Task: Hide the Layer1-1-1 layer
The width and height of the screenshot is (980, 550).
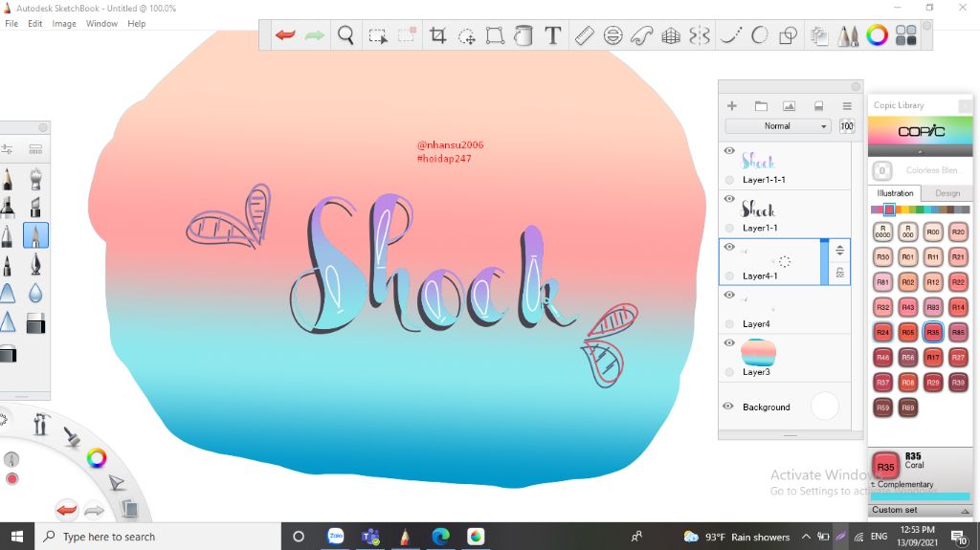Action: 728,150
